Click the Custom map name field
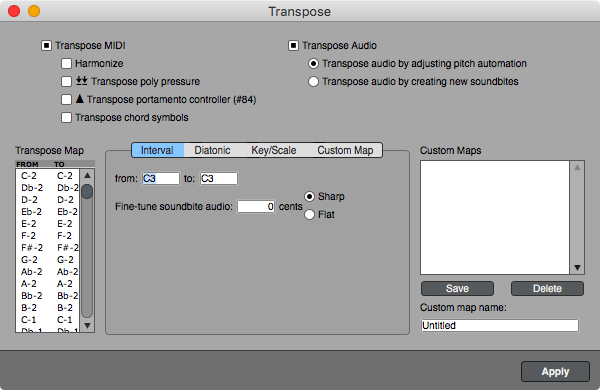 (499, 325)
